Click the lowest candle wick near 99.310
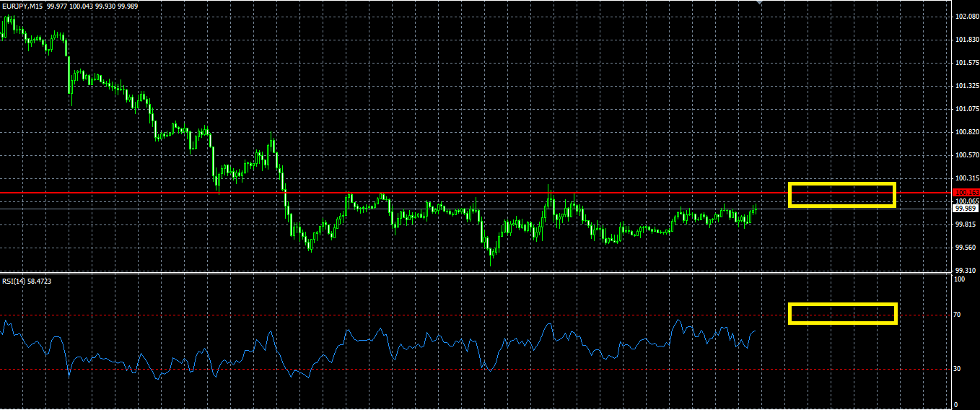This screenshot has width=980, height=410. coord(491,260)
